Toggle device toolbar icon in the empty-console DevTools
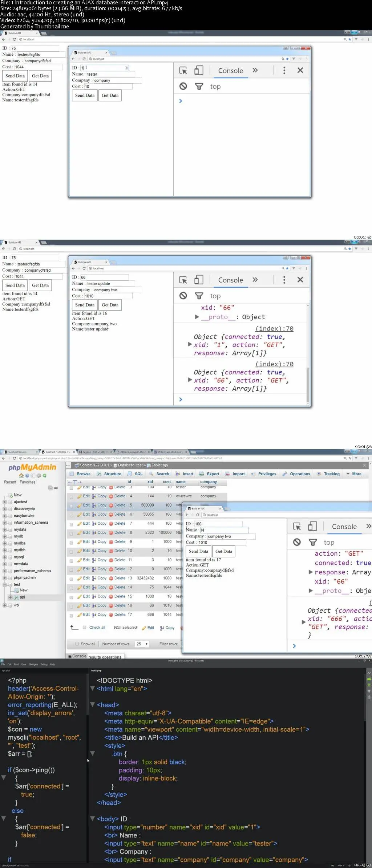Viewport: 372px width, 868px height. point(199,70)
